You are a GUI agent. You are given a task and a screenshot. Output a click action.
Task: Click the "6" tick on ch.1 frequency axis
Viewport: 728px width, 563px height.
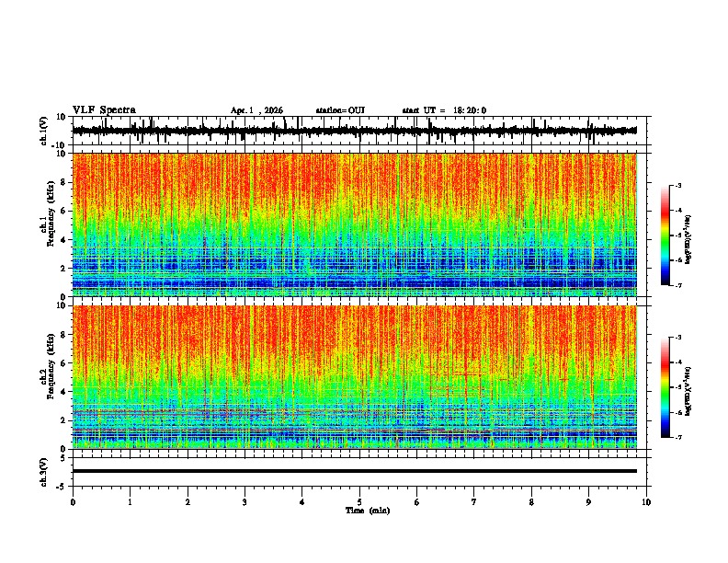click(64, 212)
